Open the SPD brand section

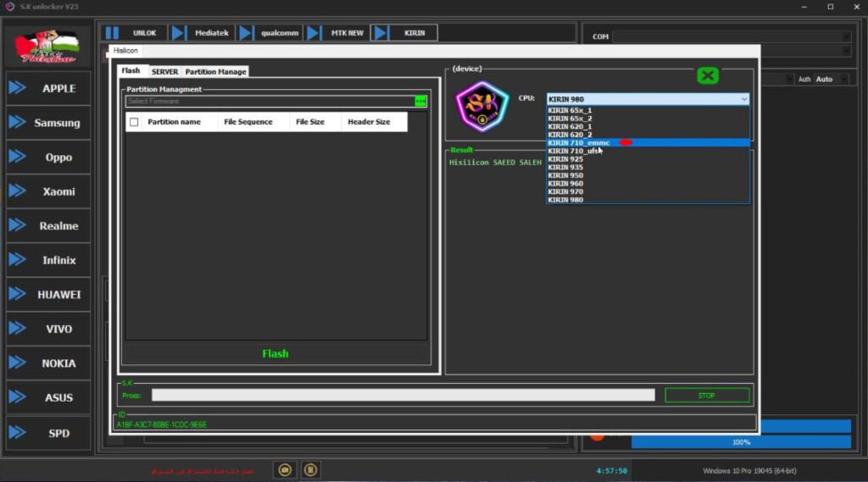pyautogui.click(x=48, y=433)
